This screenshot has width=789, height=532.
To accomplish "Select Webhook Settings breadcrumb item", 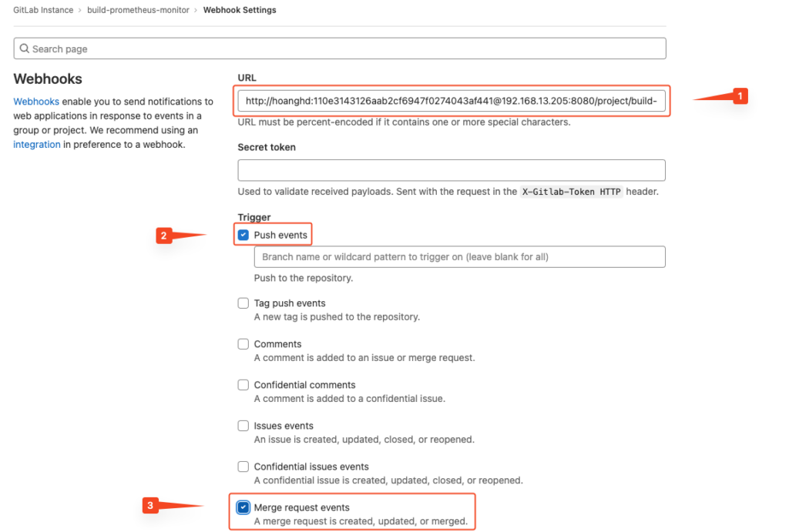I will [x=240, y=10].
